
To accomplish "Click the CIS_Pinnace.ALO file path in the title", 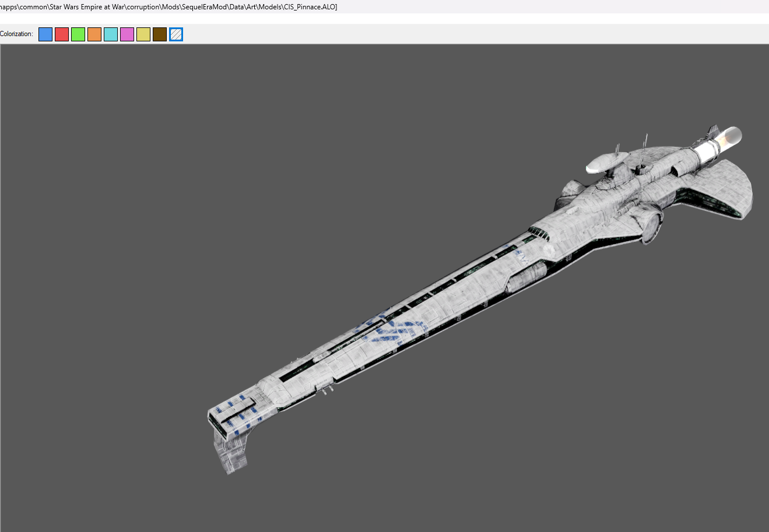I will [x=168, y=7].
